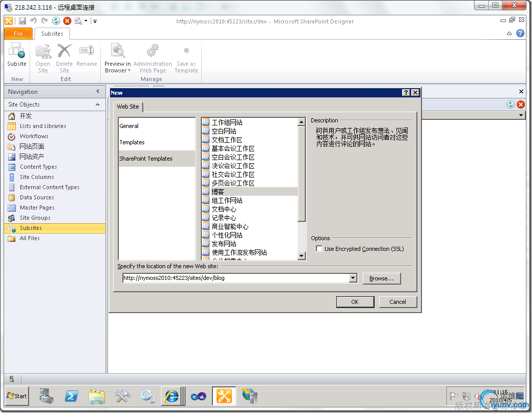This screenshot has height=413, width=532.
Task: Click the Redo icon in quick access toolbar
Action: click(44, 21)
